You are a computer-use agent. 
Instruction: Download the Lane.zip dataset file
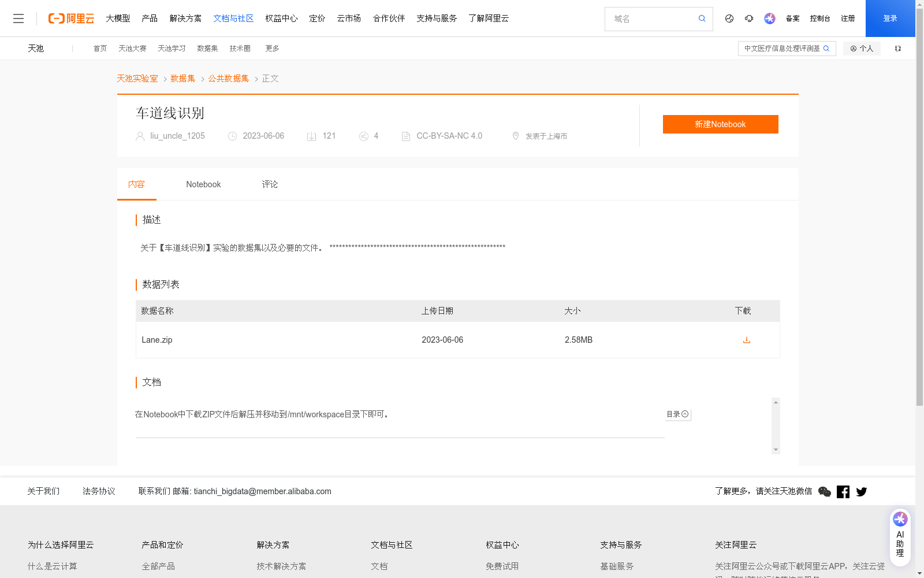point(746,340)
